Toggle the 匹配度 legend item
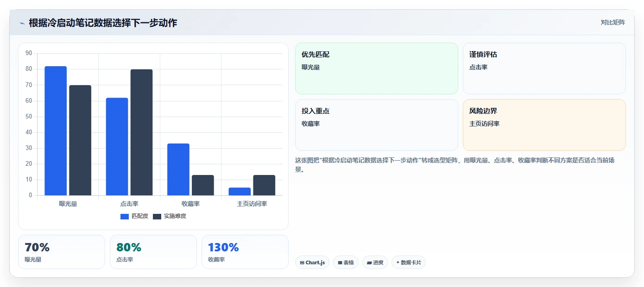 click(x=134, y=216)
